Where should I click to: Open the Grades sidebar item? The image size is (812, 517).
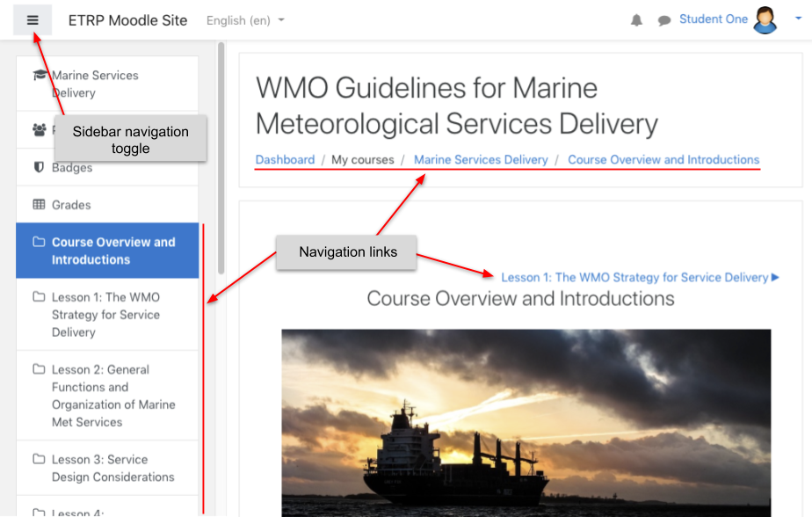tap(107, 205)
